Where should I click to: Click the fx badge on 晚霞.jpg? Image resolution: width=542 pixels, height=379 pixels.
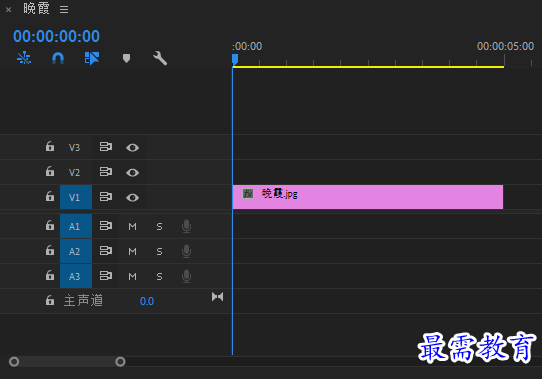[x=248, y=193]
